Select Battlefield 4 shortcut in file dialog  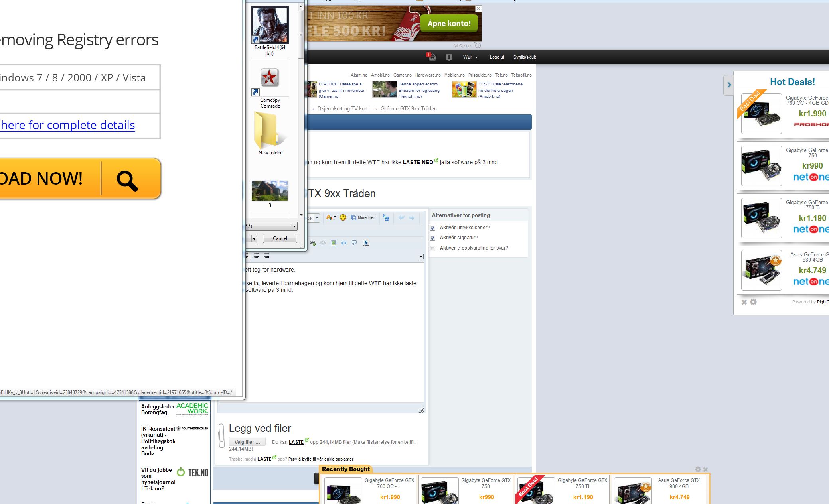pos(270,31)
